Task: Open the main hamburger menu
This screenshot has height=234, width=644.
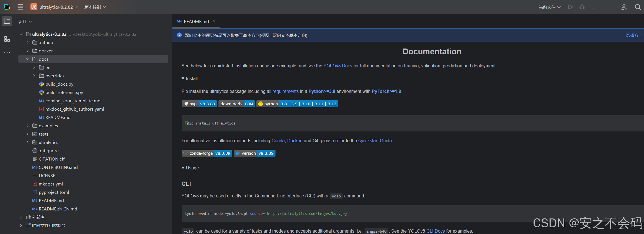Action: pyautogui.click(x=20, y=7)
